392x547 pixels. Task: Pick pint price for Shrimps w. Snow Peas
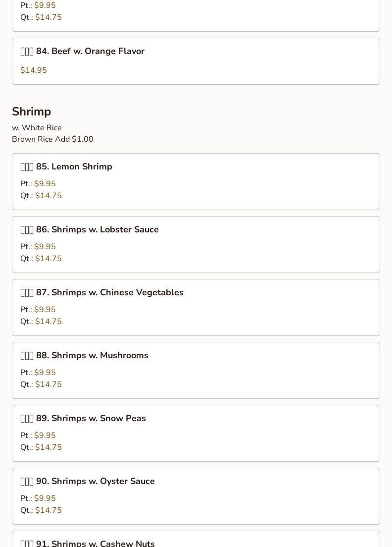45,436
